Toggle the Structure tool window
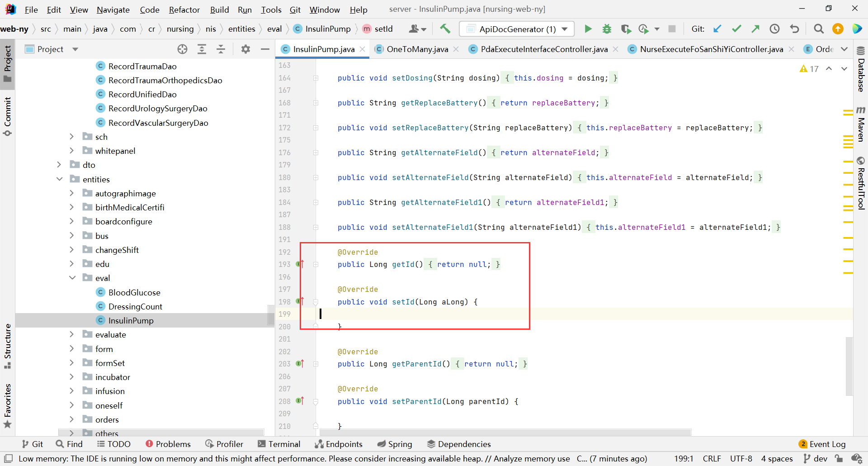 point(8,346)
